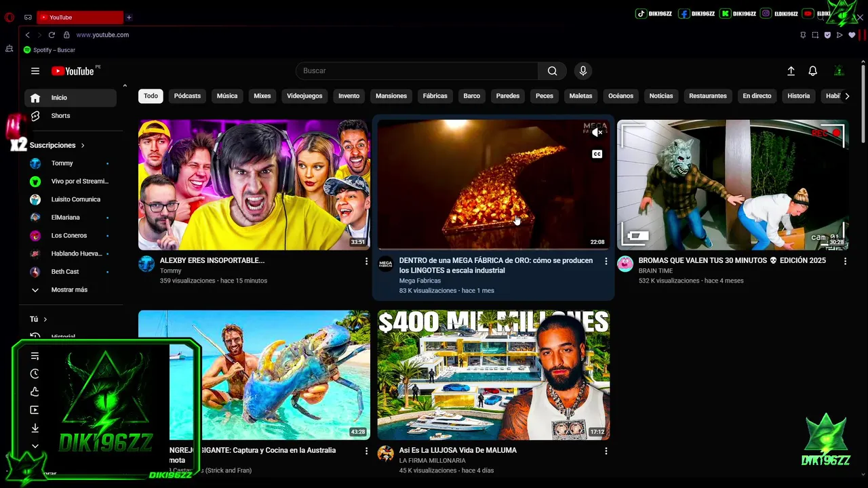This screenshot has width=868, height=488.
Task: Seek on the gold factory preview progress bar
Action: [494, 249]
